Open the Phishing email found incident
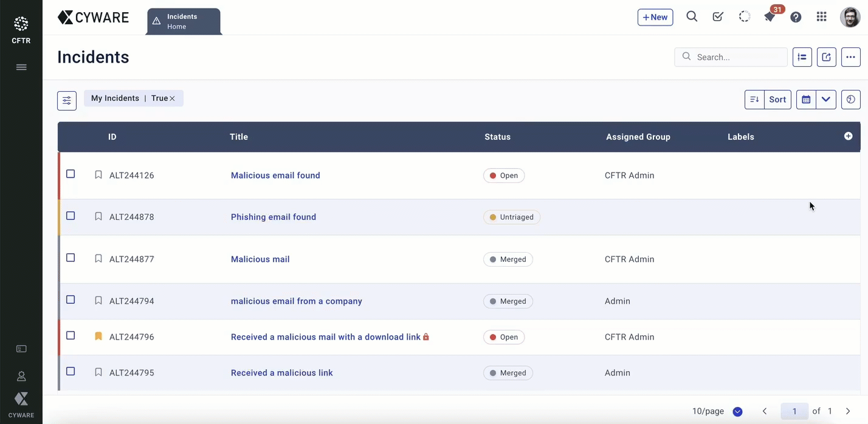868x424 pixels. 273,217
